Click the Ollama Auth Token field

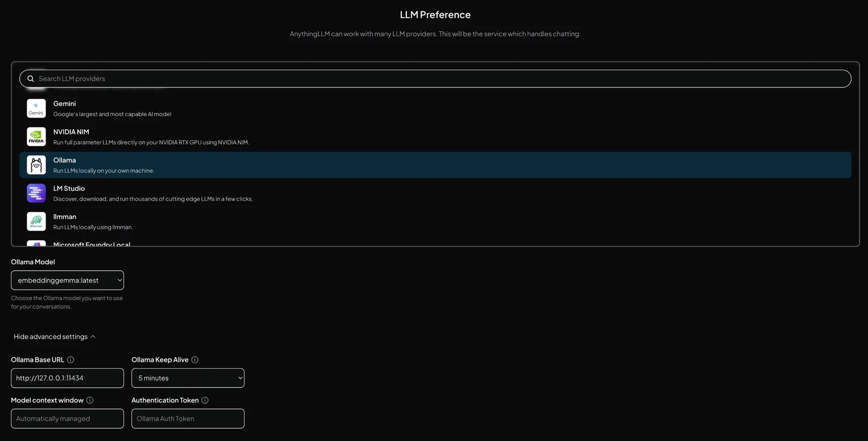(x=188, y=419)
